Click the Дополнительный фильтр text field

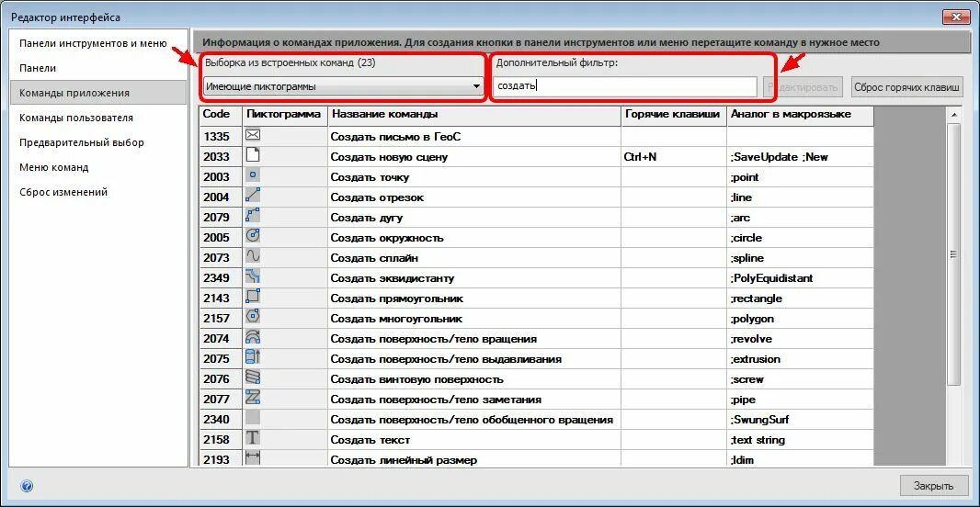[x=624, y=86]
